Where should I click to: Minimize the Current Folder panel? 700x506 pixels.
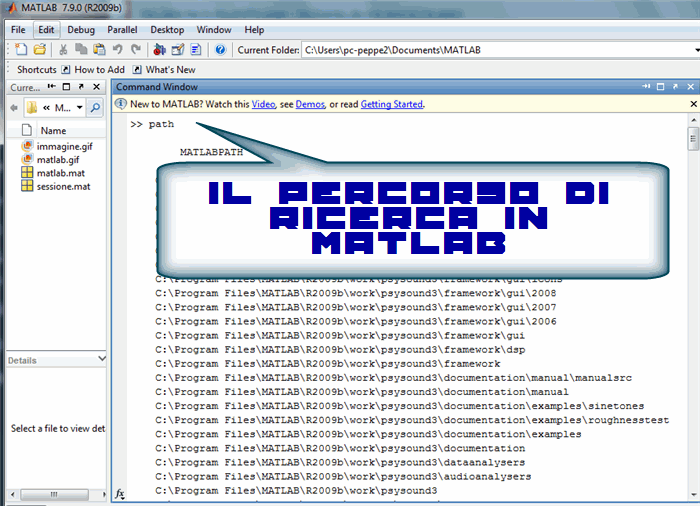[x=52, y=87]
